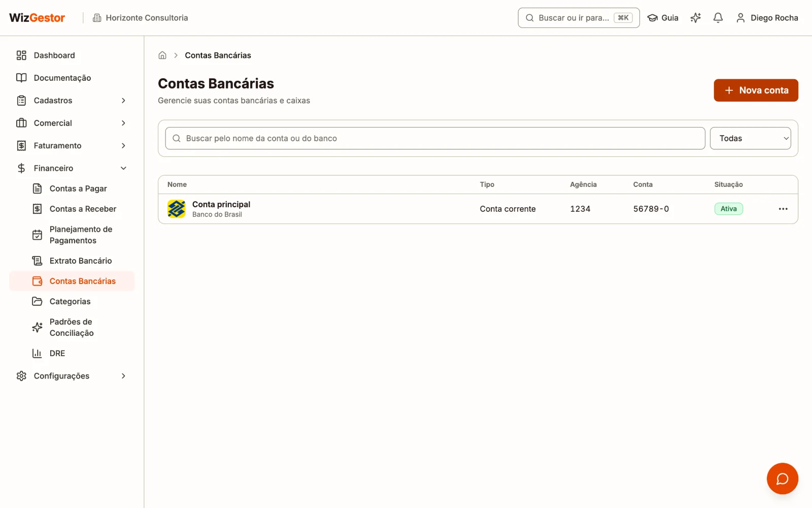Image resolution: width=812 pixels, height=508 pixels.
Task: Select Horizonte Consultoria company
Action: [140, 18]
